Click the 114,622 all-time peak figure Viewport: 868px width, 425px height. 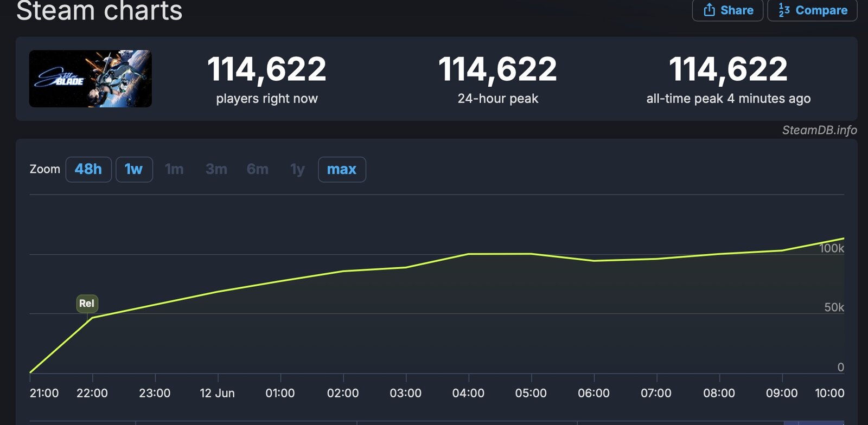728,69
